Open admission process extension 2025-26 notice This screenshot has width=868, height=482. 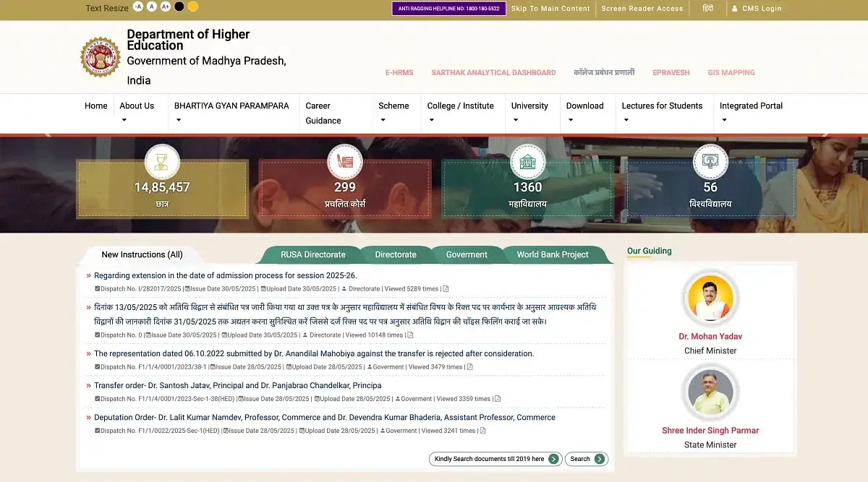click(x=226, y=275)
